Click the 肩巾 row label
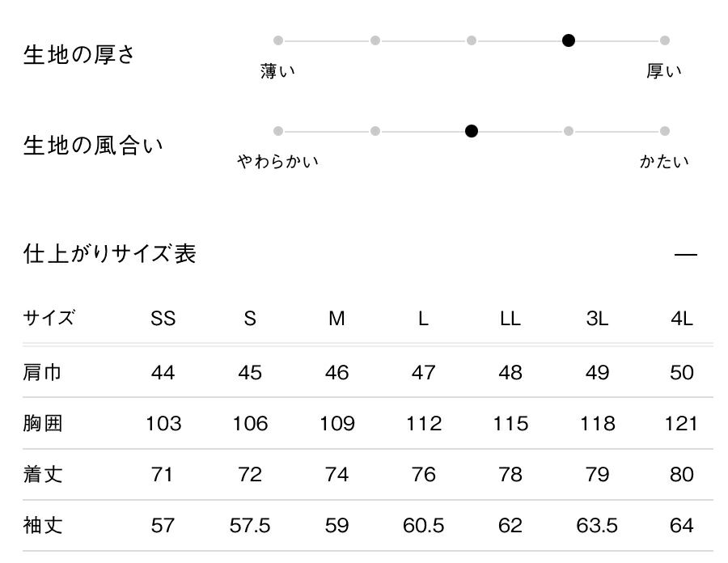This screenshot has height=563, width=728. [42, 372]
